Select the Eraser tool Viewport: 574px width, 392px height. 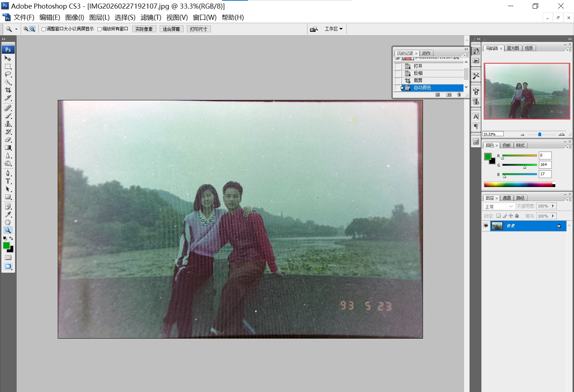point(8,139)
